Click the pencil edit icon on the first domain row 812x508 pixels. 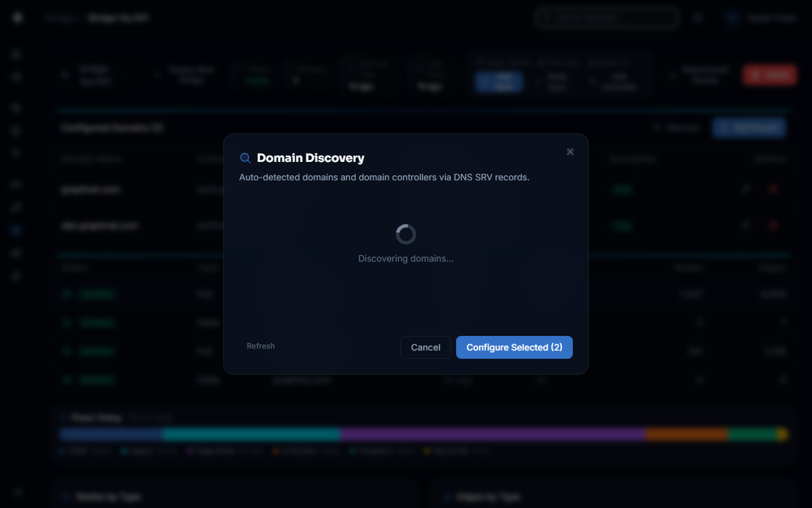coord(746,189)
